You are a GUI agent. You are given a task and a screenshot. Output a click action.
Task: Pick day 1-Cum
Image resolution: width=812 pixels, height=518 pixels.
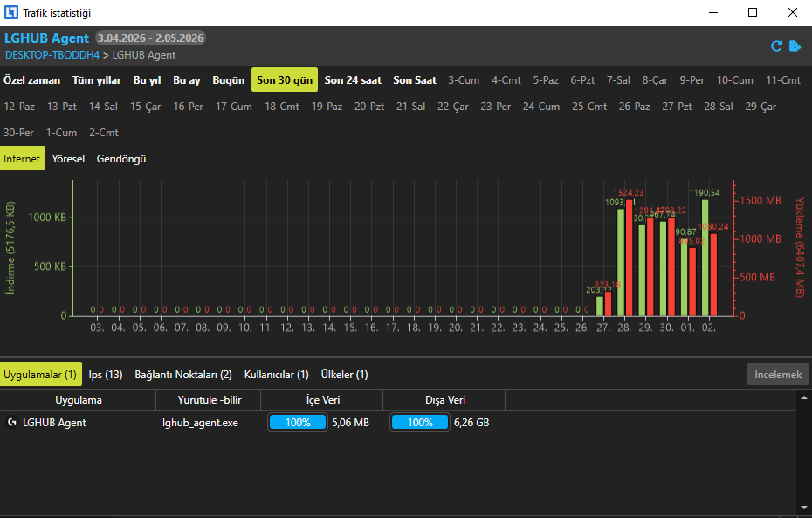[61, 133]
